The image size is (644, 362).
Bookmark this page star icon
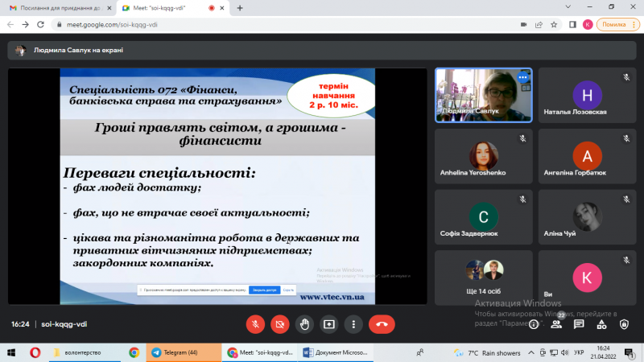[x=554, y=25]
